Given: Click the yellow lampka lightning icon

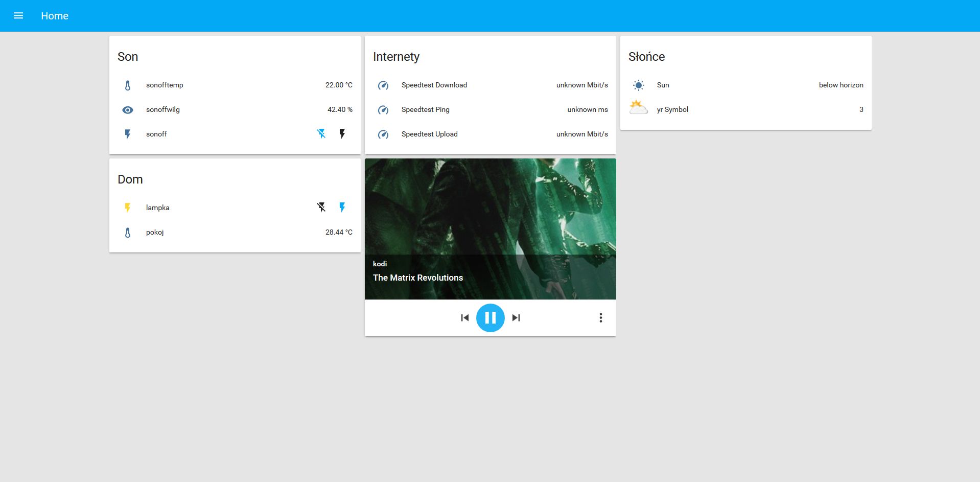Looking at the screenshot, I should (128, 208).
